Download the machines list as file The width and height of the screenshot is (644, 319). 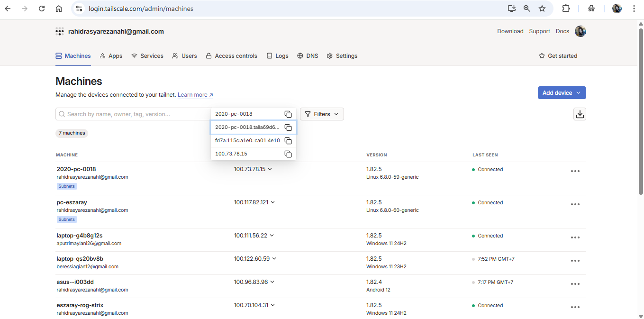click(x=580, y=114)
